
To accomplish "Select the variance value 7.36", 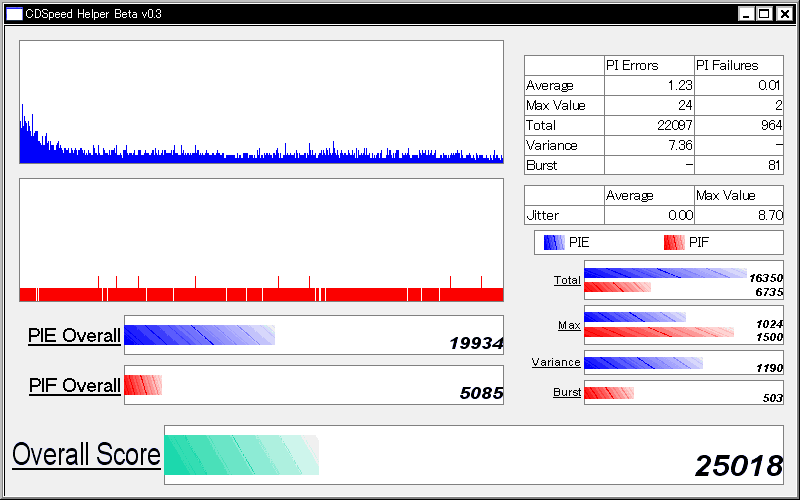I will click(680, 145).
